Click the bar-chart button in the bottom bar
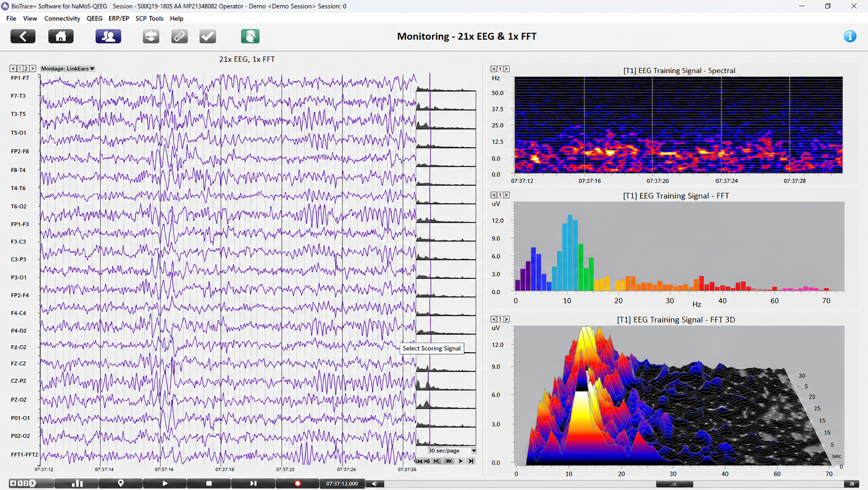 pyautogui.click(x=77, y=483)
